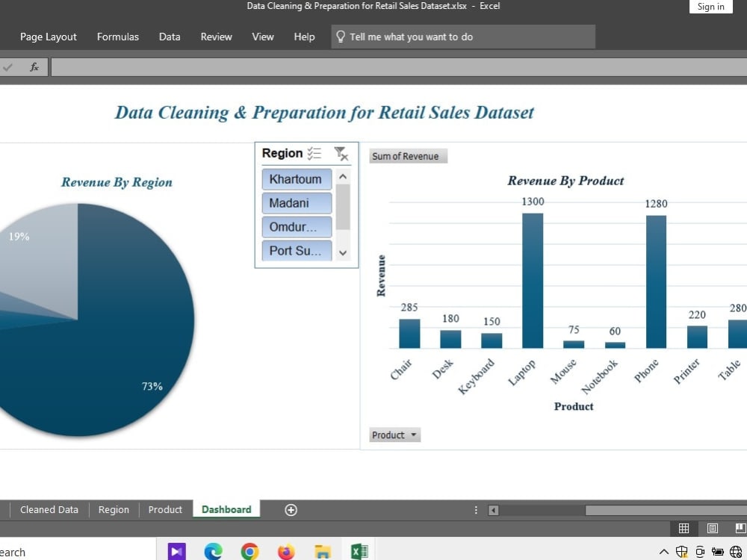This screenshot has height=560, width=747.
Task: Select Port Su... in the Region slicer
Action: click(x=297, y=250)
